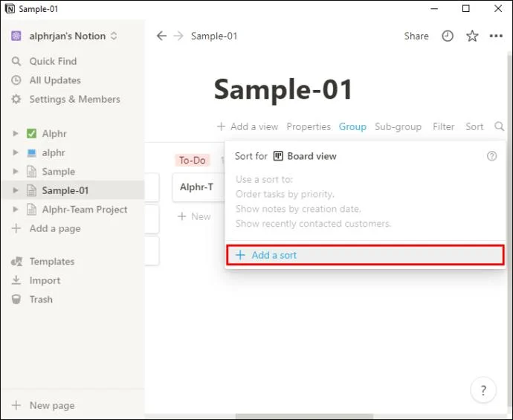Open the three-dot page options menu
This screenshot has width=513, height=420.
[496, 36]
